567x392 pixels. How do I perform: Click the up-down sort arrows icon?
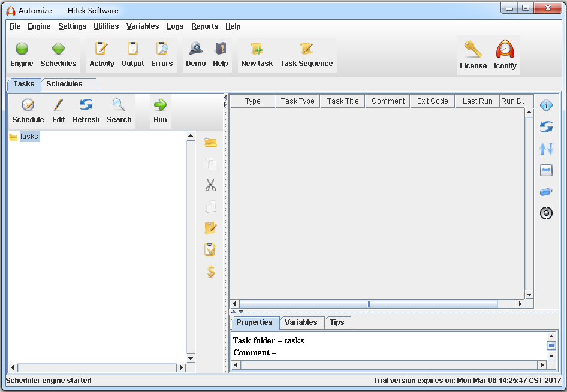[546, 149]
